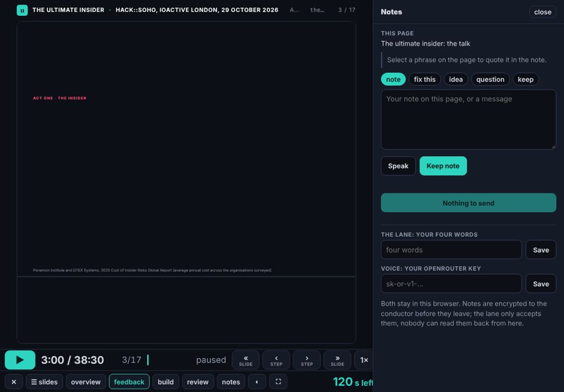This screenshot has width=564, height=392.
Task: Change the 1× playback speed
Action: click(364, 360)
